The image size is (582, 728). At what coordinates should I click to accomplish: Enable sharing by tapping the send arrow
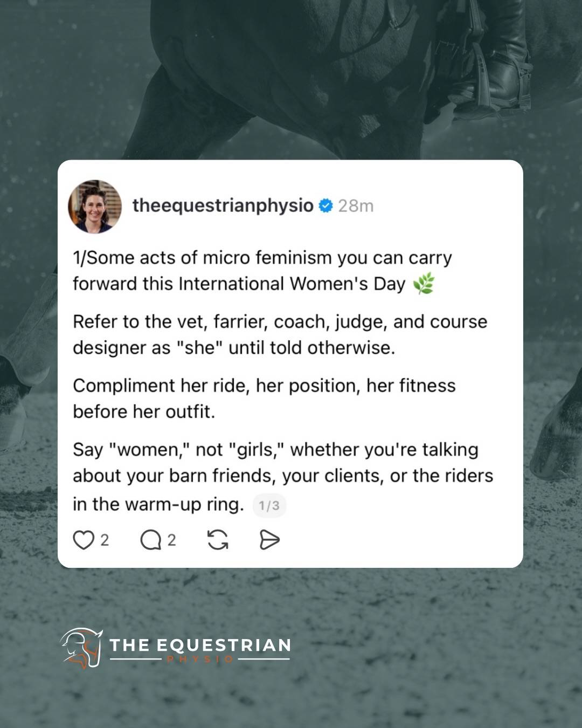(269, 539)
